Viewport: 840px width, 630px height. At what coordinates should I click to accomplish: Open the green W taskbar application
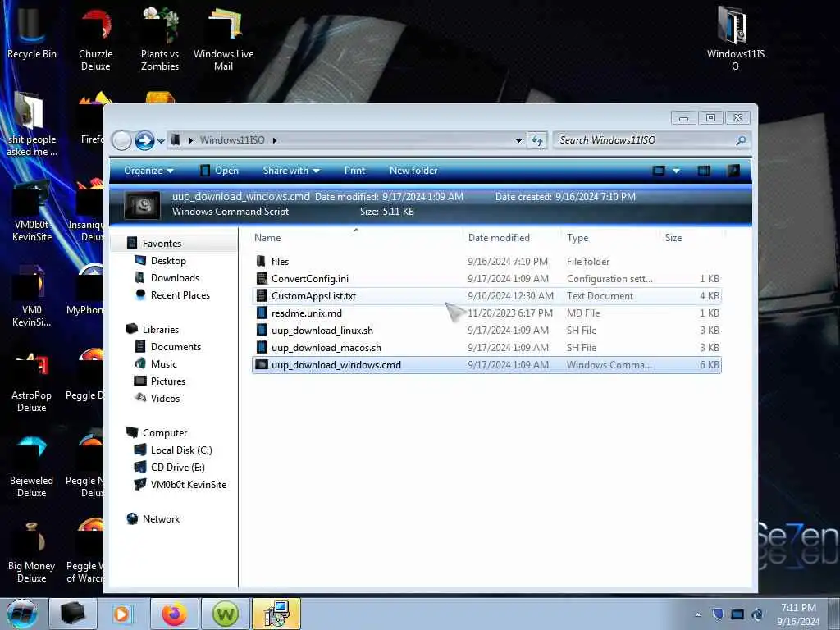(225, 614)
